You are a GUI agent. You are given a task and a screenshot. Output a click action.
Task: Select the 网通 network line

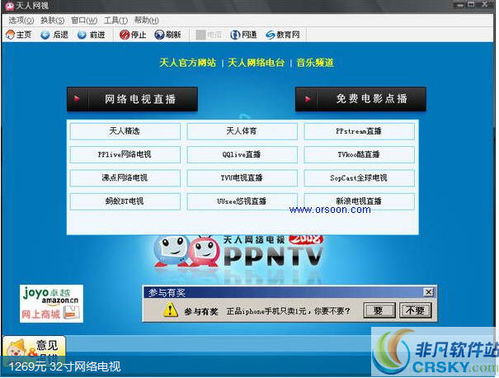click(243, 35)
